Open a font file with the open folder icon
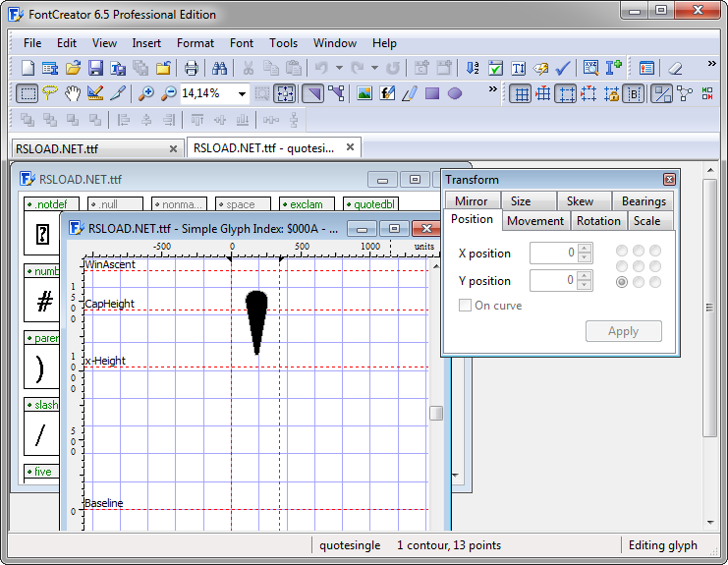 73,68
